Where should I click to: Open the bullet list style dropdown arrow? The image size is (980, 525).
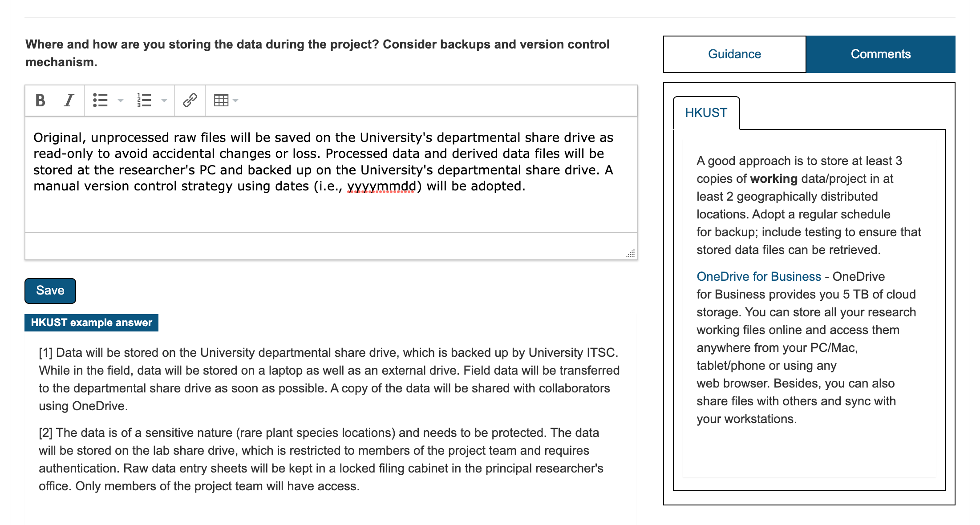pos(120,101)
